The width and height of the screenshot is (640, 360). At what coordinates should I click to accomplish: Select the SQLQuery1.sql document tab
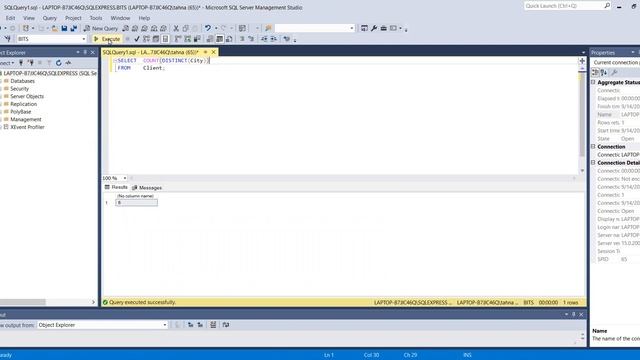(x=150, y=52)
